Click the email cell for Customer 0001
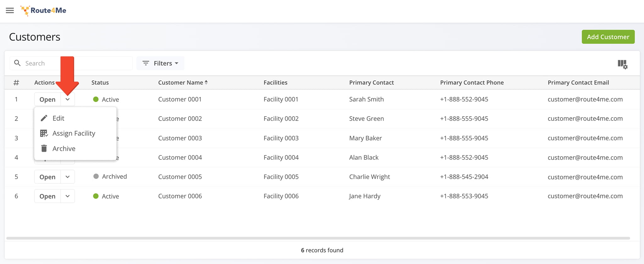 point(585,99)
